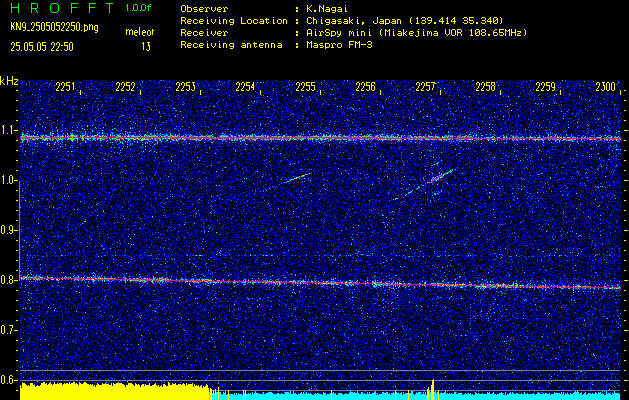Click the HROFFT title text
Screen dimensions: 629x400
coord(62,8)
